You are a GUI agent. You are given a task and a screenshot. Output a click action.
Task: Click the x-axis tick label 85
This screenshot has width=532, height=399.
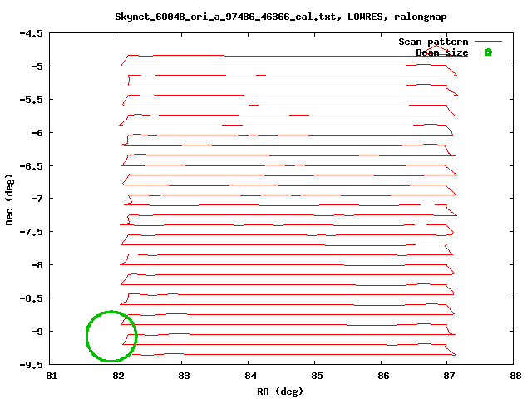(x=317, y=376)
